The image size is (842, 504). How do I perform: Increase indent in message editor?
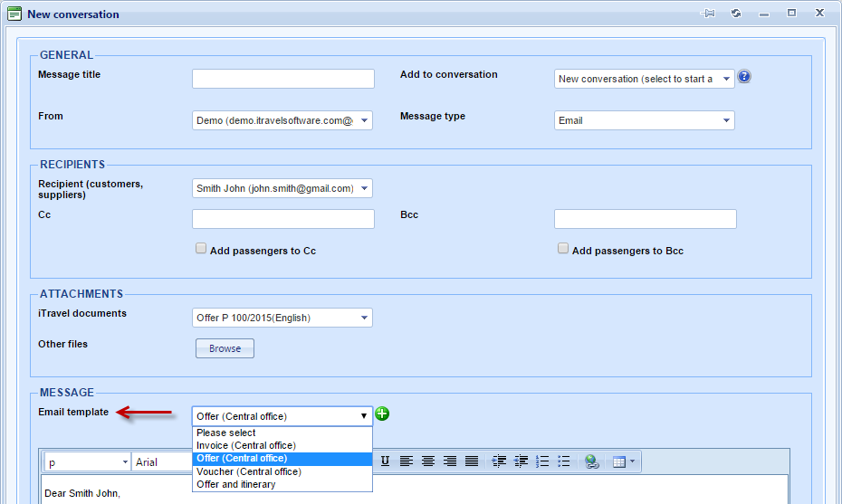(499, 461)
